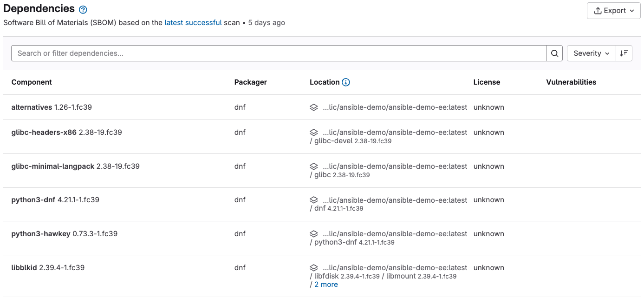
Task: Open the latest successful scan link
Action: coord(193,22)
